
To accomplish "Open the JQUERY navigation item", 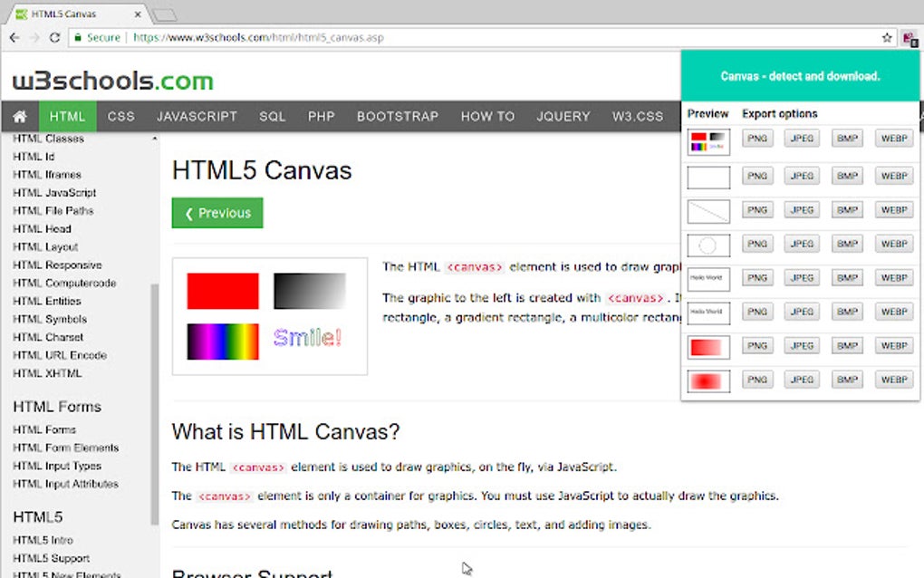I will pyautogui.click(x=563, y=116).
